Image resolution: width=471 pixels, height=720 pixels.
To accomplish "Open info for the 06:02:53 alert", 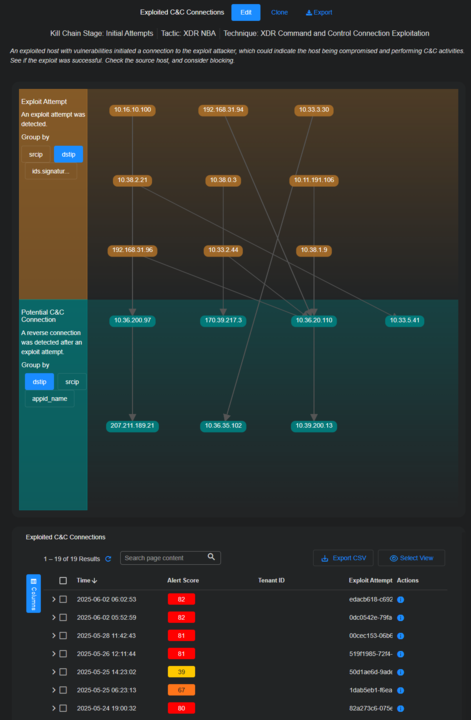I will tap(400, 600).
